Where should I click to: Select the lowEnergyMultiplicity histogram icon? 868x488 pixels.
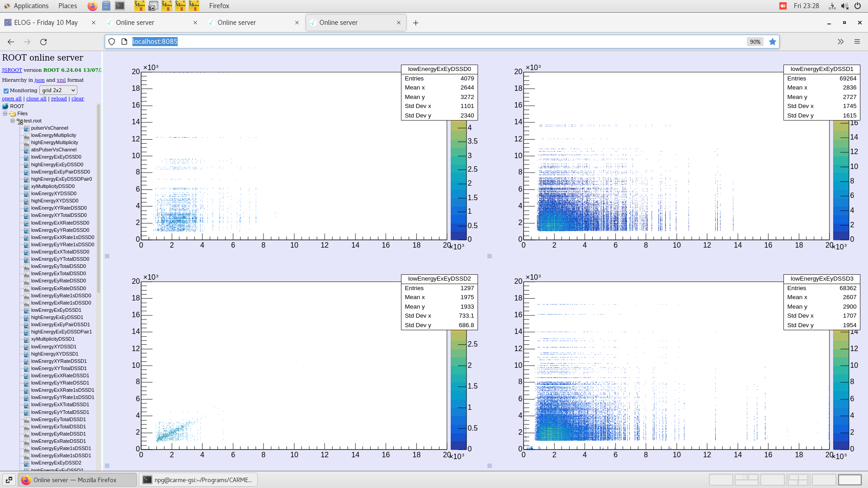tap(27, 135)
